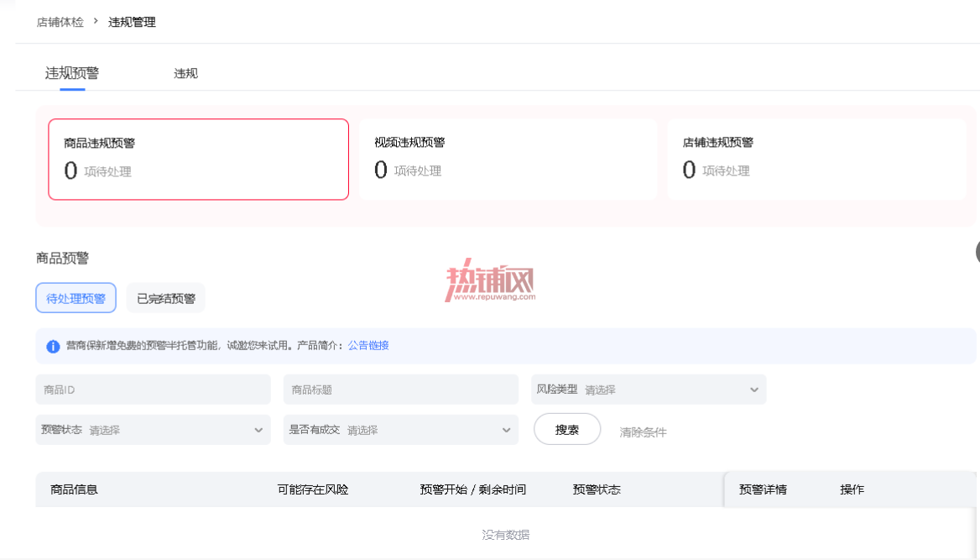Screen dimensions: 980x560
Task: Select the 待处理预警 filter toggle
Action: point(76,298)
